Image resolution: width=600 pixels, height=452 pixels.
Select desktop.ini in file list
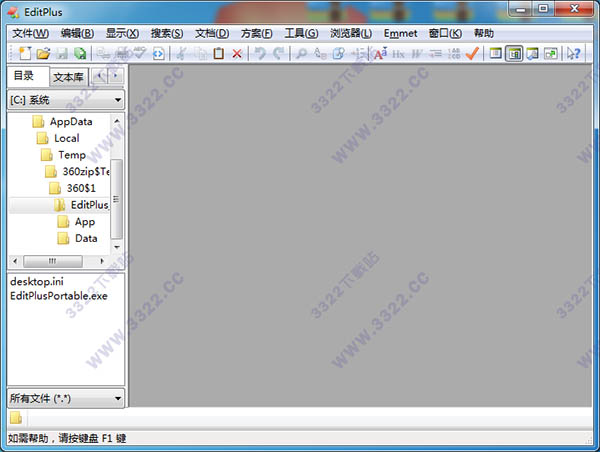[37, 282]
